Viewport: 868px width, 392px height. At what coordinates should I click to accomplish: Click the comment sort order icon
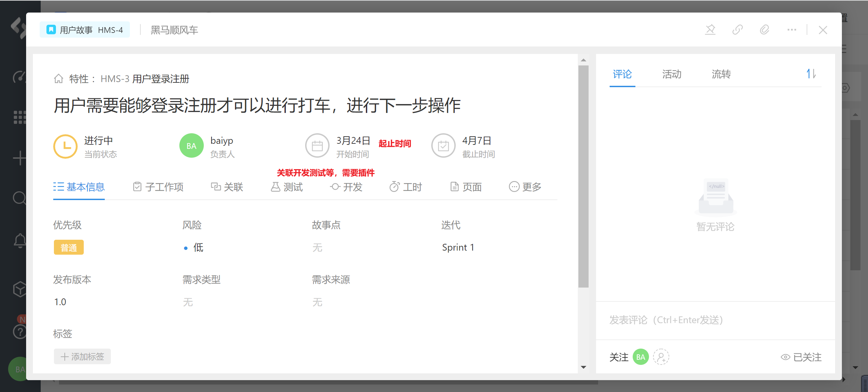point(811,74)
